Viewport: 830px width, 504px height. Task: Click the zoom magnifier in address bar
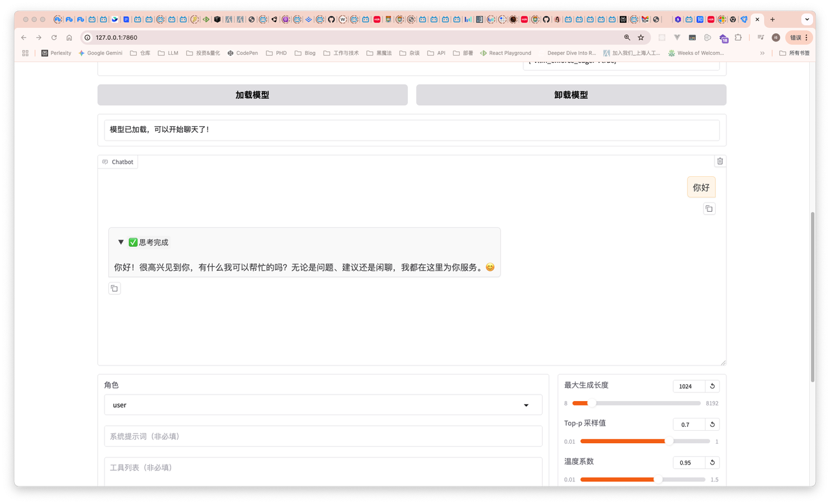click(x=627, y=38)
